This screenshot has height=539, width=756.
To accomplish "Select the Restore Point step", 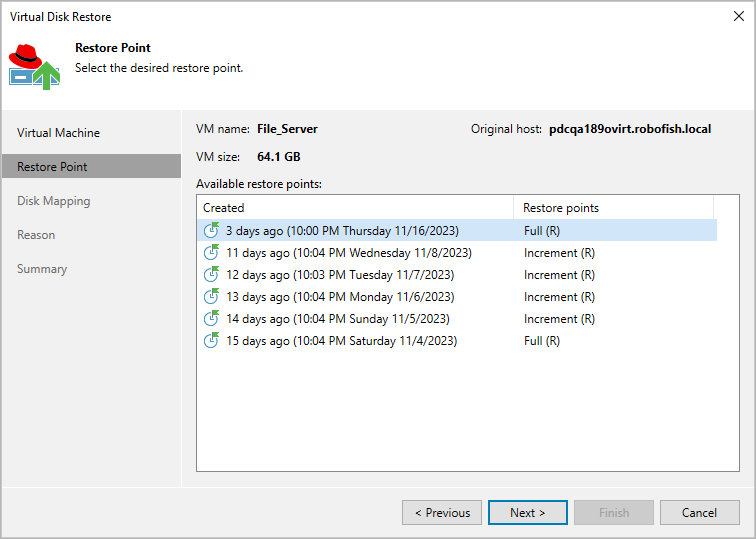I will click(91, 166).
